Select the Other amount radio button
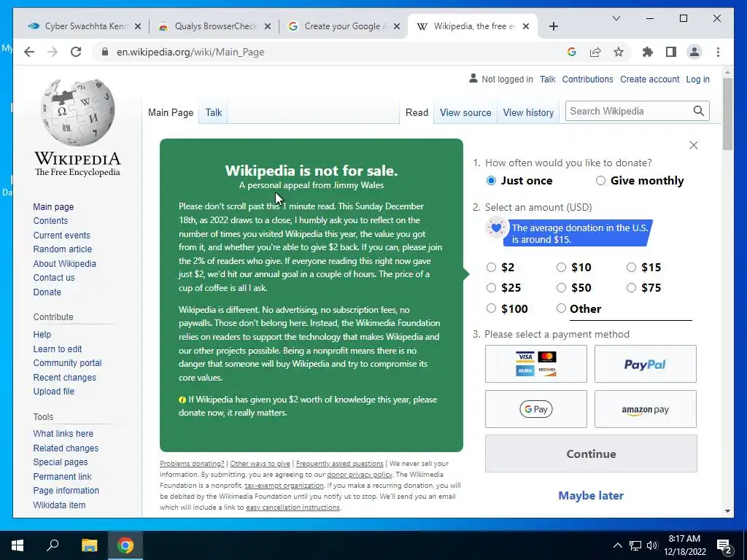 [561, 308]
